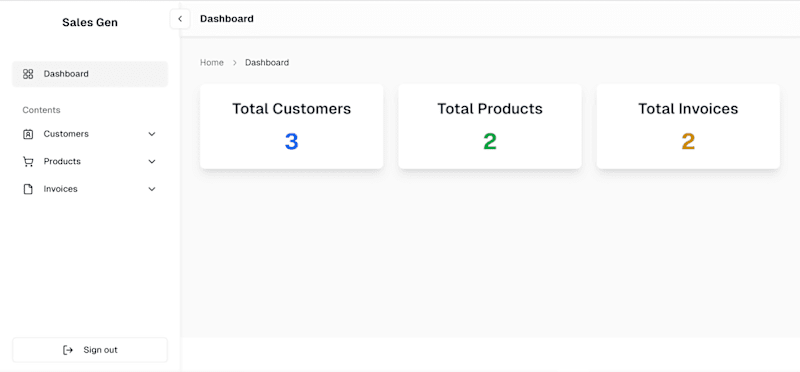Click the Total Invoices card heading
800x372 pixels.
(688, 109)
